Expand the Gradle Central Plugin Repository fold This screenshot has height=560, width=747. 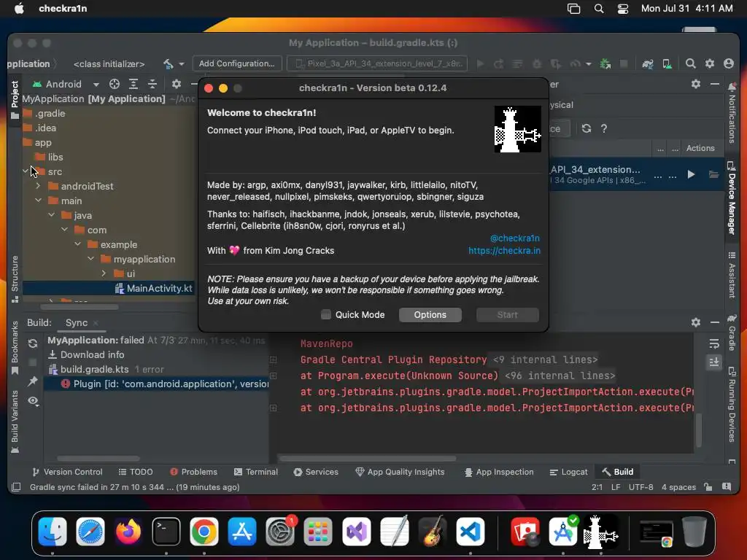point(274,360)
